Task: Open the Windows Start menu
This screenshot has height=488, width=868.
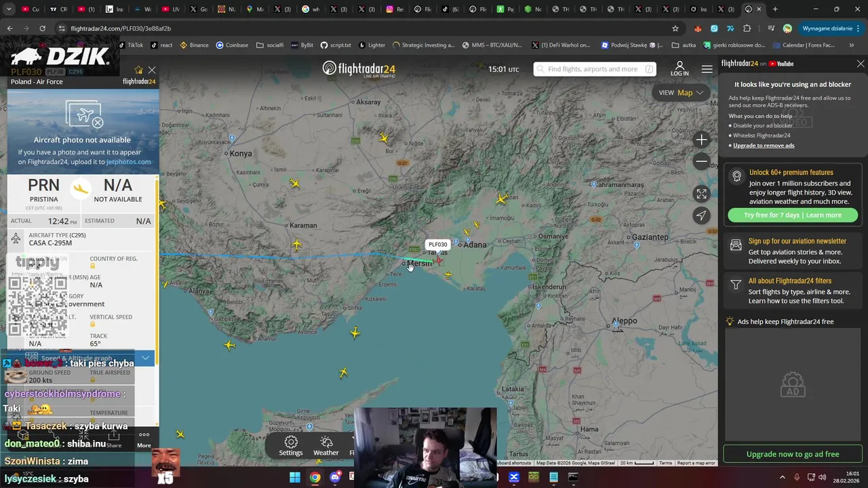Action: [x=295, y=477]
